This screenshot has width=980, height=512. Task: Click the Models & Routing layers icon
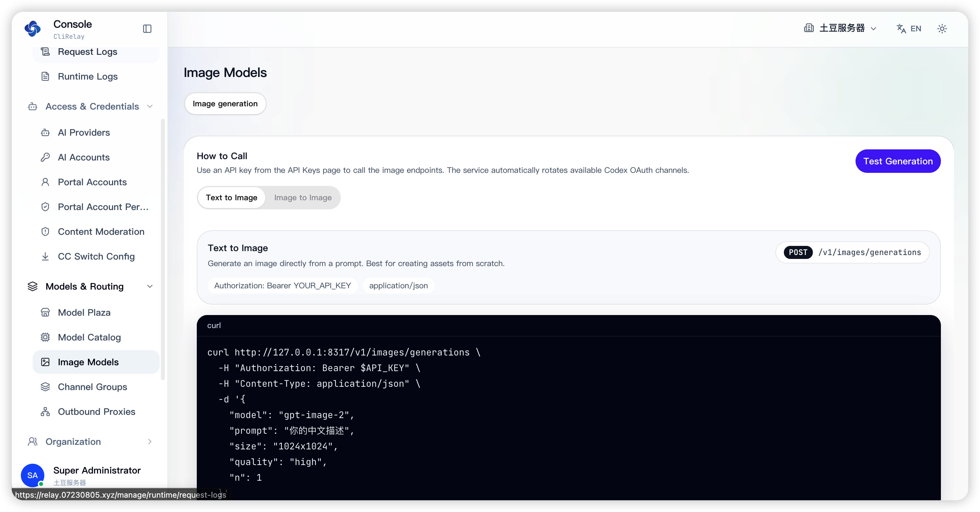[33, 286]
